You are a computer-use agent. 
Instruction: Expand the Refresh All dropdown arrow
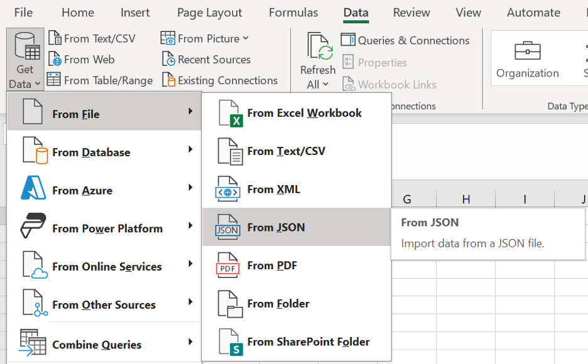coord(325,84)
